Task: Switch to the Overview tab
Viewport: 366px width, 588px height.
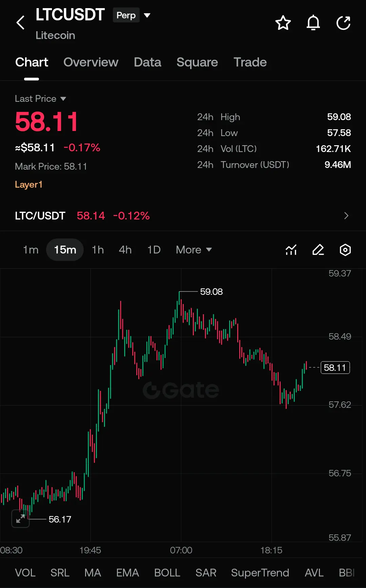Action: pos(91,62)
